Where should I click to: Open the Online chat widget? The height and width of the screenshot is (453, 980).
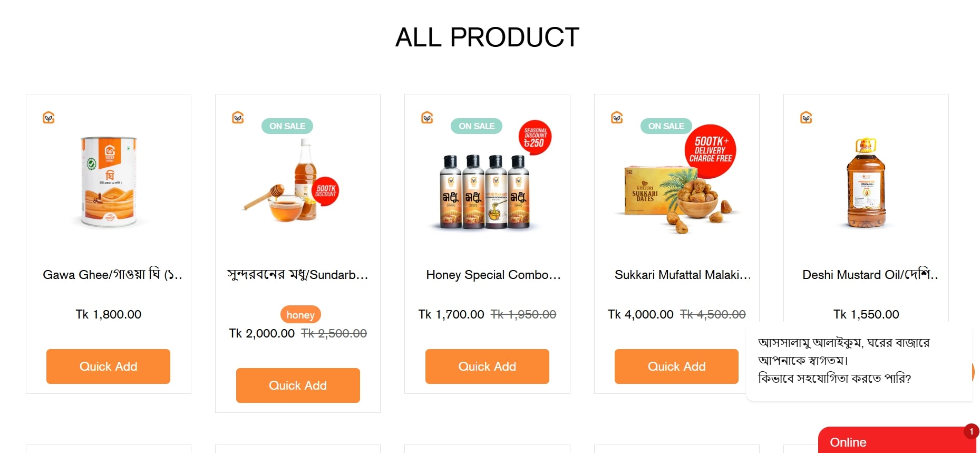pyautogui.click(x=895, y=442)
